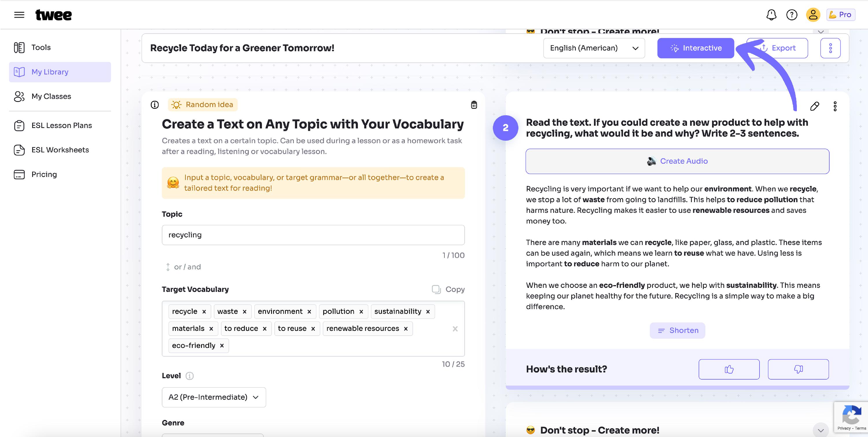Open the help question mark icon
This screenshot has width=868, height=437.
pyautogui.click(x=792, y=15)
